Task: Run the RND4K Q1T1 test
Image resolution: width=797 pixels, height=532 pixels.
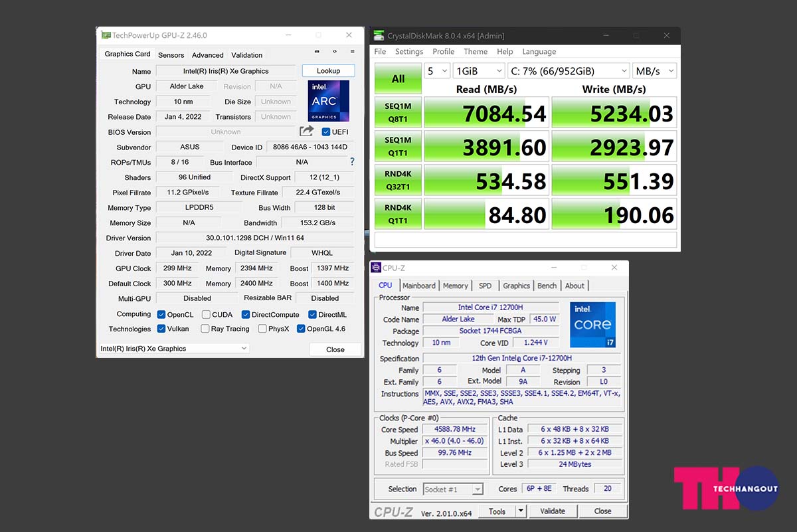Action: 398,214
